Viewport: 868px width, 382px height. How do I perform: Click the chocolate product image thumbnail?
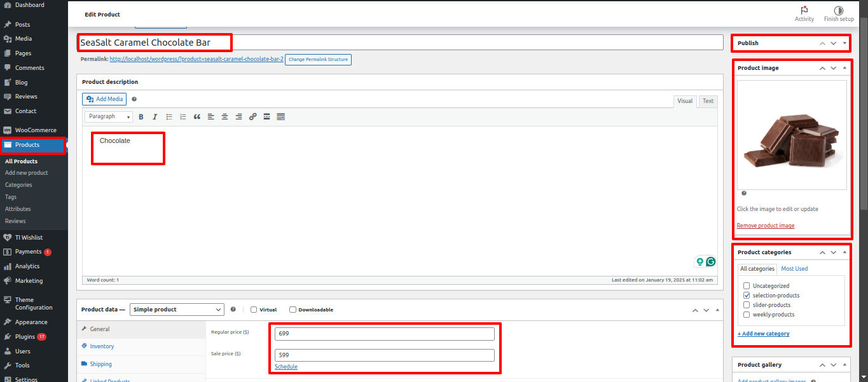[x=792, y=135]
